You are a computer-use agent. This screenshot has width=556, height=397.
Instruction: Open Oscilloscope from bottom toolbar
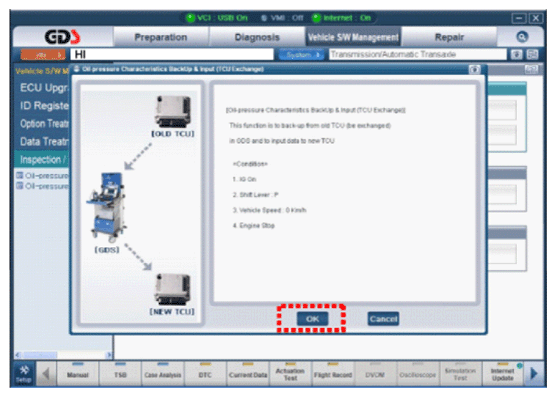(418, 374)
